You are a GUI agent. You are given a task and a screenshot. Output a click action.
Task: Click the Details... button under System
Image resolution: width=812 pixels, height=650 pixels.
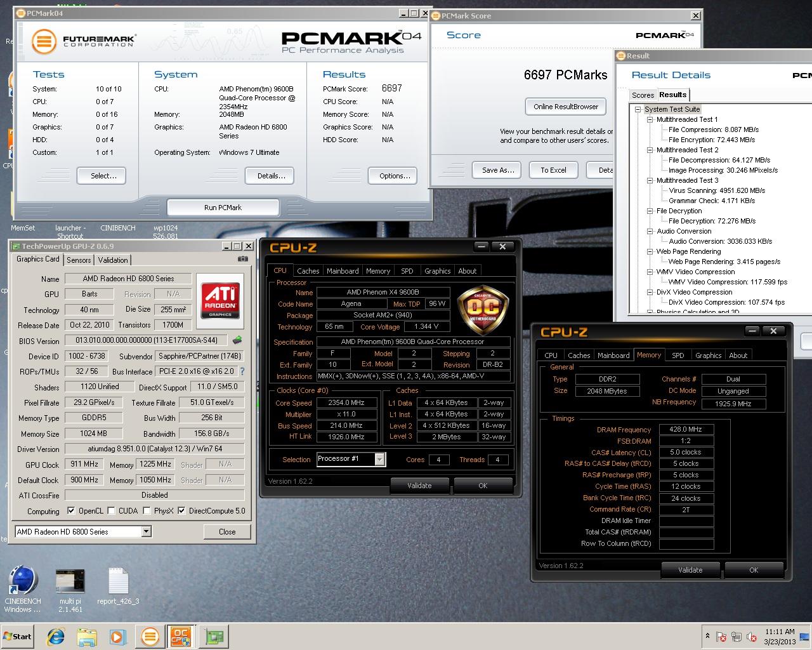pos(271,176)
